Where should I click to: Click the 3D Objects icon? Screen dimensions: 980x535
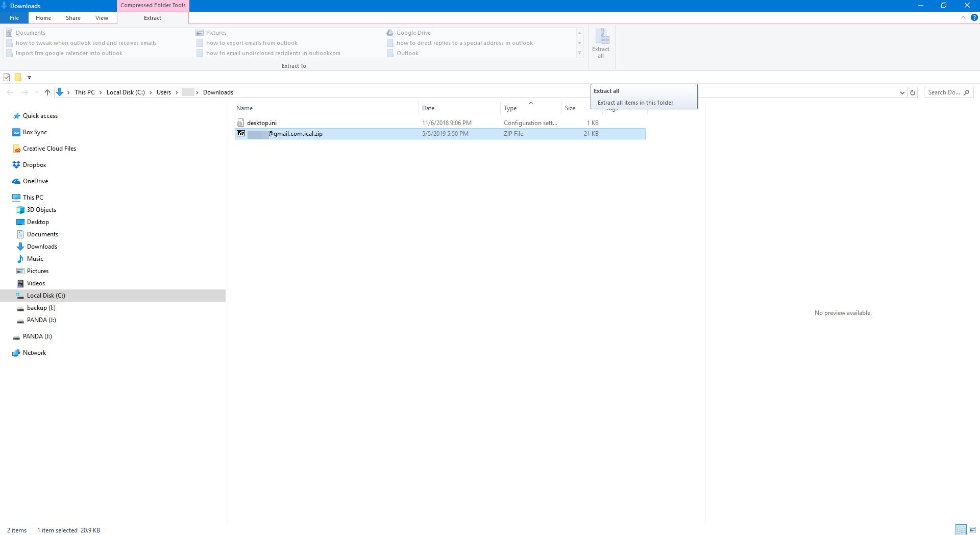(x=20, y=210)
